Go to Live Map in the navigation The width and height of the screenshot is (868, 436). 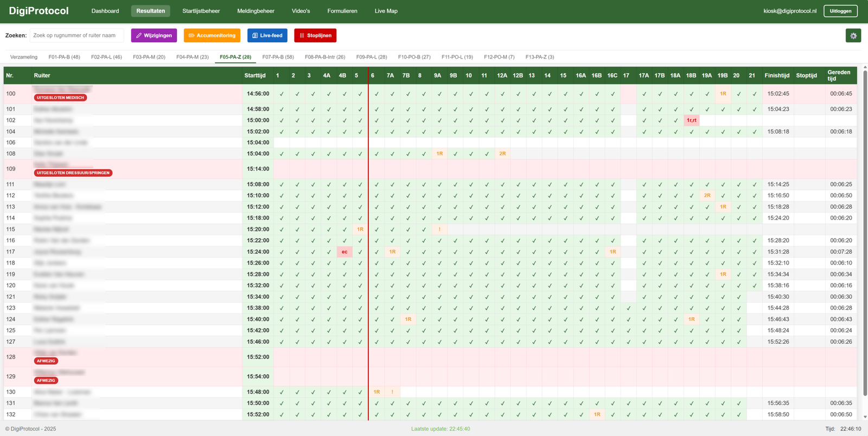click(x=386, y=11)
